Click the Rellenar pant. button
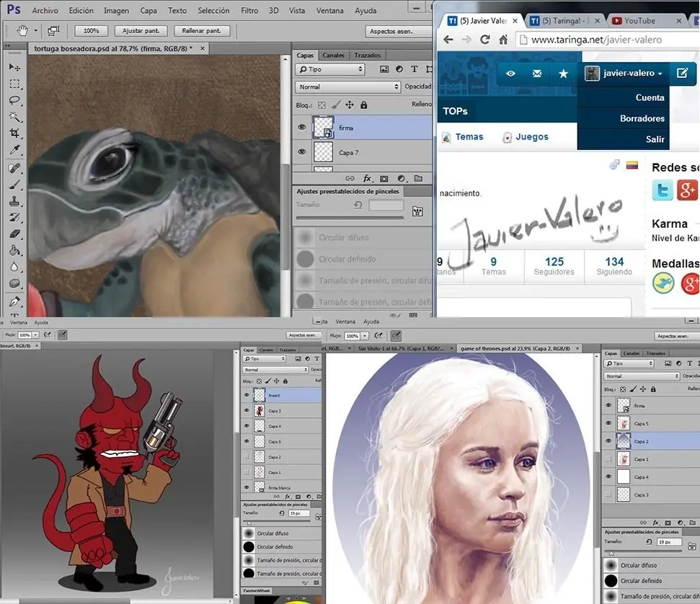The image size is (700, 604). pos(201,31)
